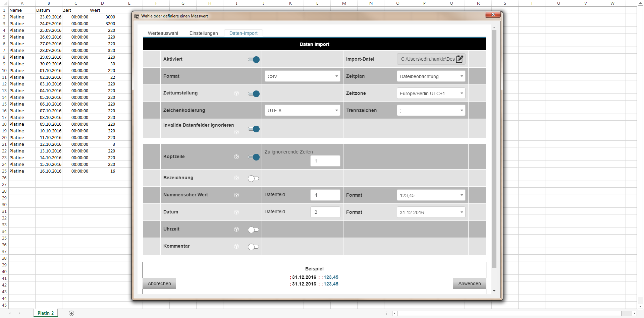Select spreadsheet column A header
The height and width of the screenshot is (318, 644).
pyautogui.click(x=22, y=3)
